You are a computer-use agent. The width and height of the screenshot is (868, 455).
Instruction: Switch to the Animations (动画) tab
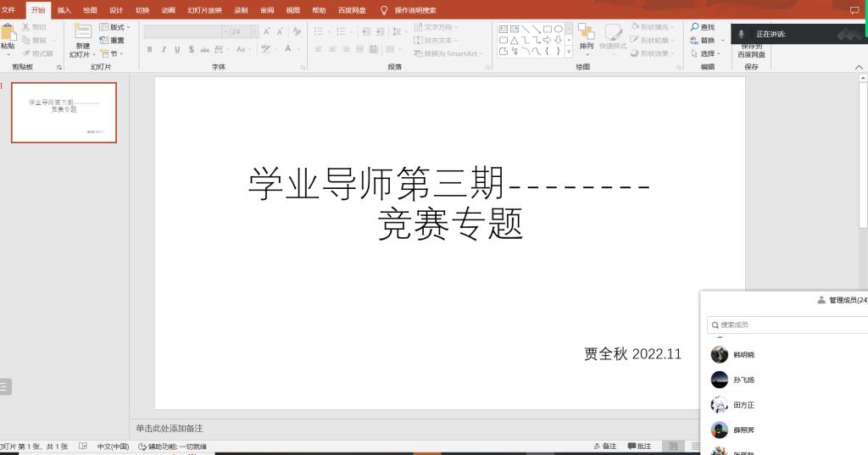tap(169, 10)
